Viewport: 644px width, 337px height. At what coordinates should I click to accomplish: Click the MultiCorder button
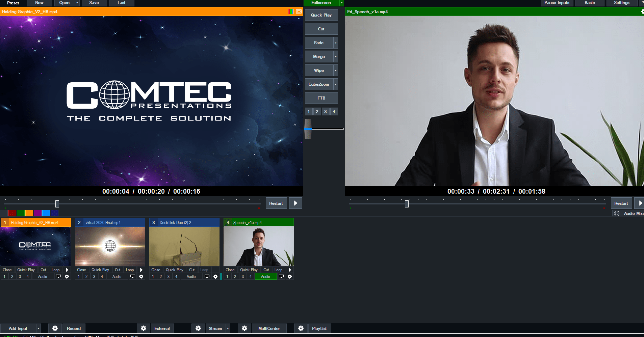tap(269, 328)
